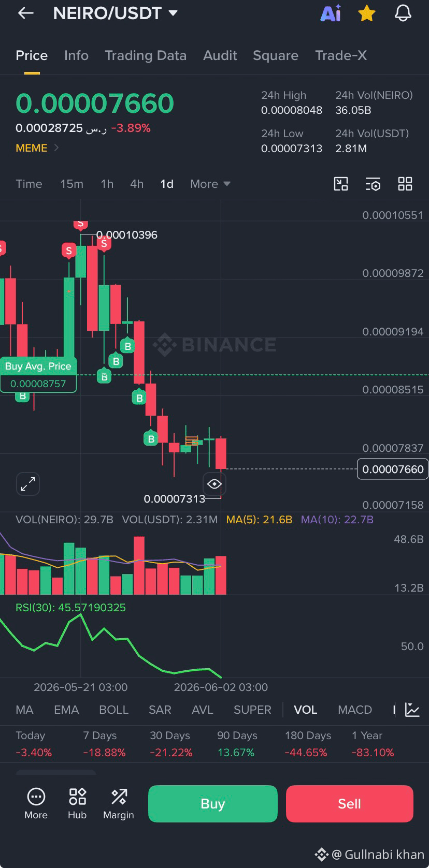
Task: Select the SAR indicator
Action: (x=160, y=710)
